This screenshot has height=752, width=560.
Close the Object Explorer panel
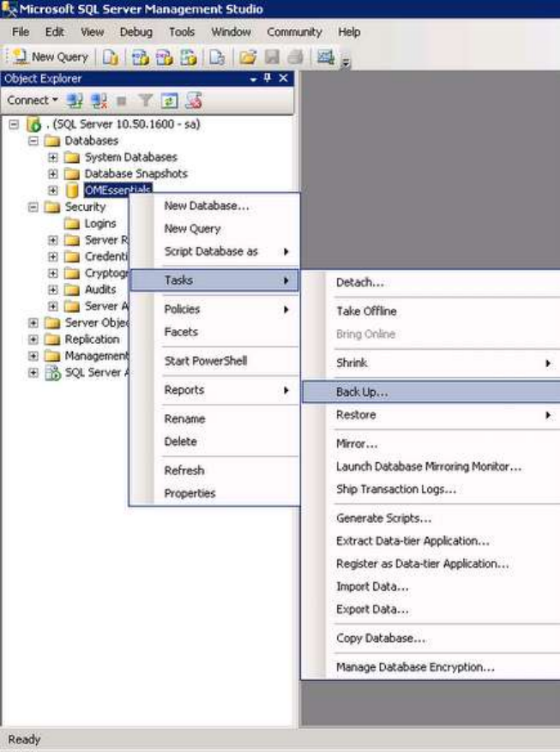283,78
